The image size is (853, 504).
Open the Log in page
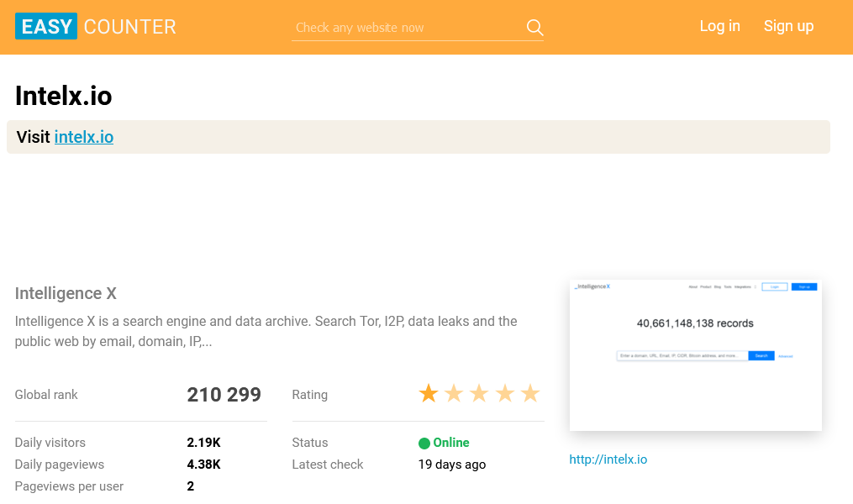[x=719, y=26]
